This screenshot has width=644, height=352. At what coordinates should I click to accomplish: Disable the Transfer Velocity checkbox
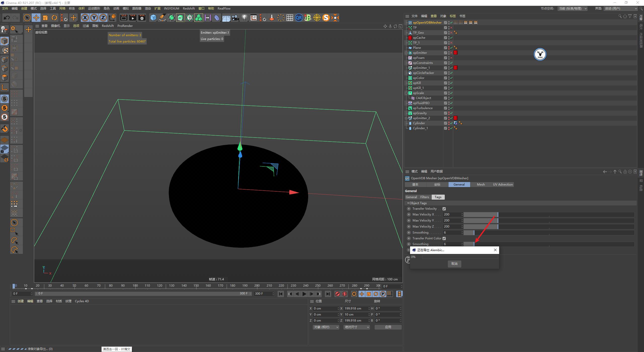coord(444,208)
